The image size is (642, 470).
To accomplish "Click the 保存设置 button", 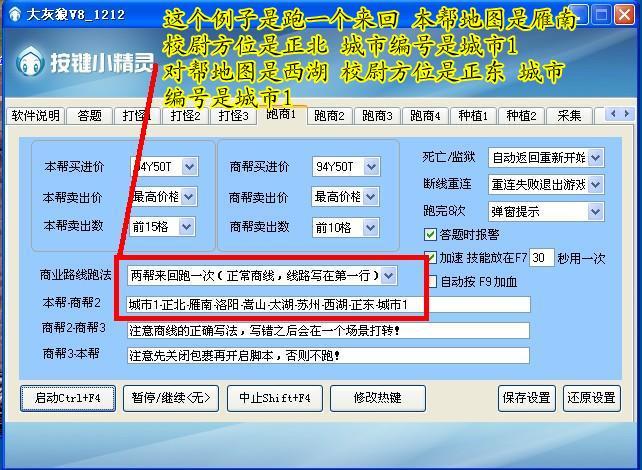I will tap(527, 398).
